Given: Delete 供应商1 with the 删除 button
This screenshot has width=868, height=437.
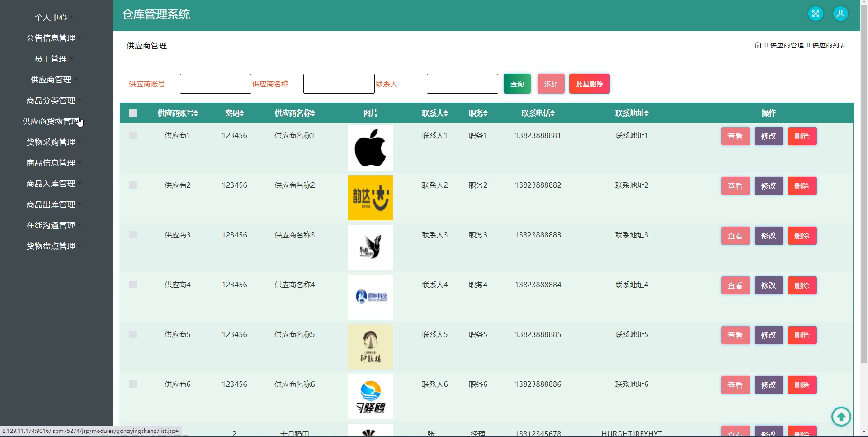Looking at the screenshot, I should tap(802, 136).
